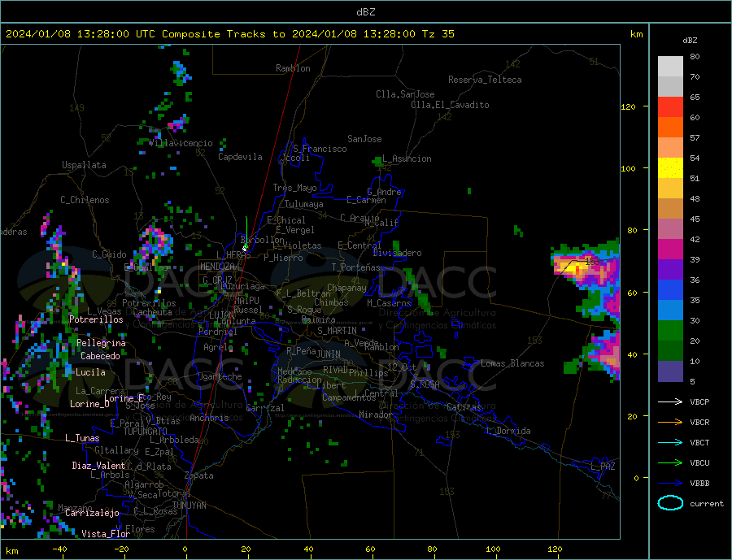This screenshot has width=732, height=560.
Task: Click the 'Carrizalejo' place label
Action: [92, 514]
